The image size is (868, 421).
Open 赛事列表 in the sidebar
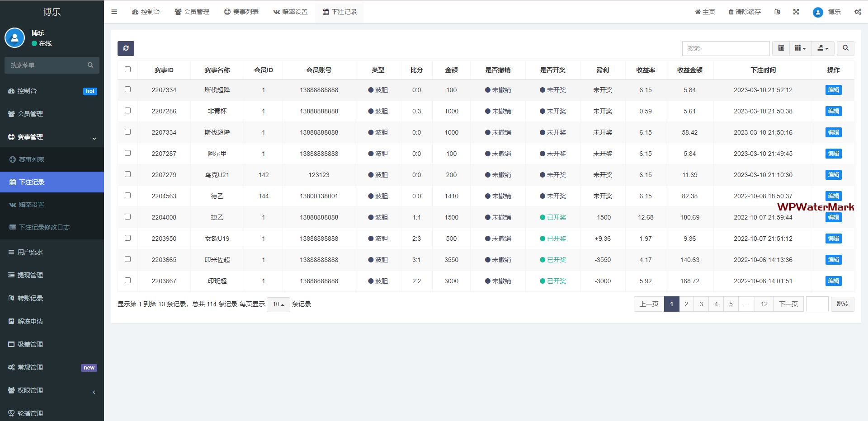(52, 159)
